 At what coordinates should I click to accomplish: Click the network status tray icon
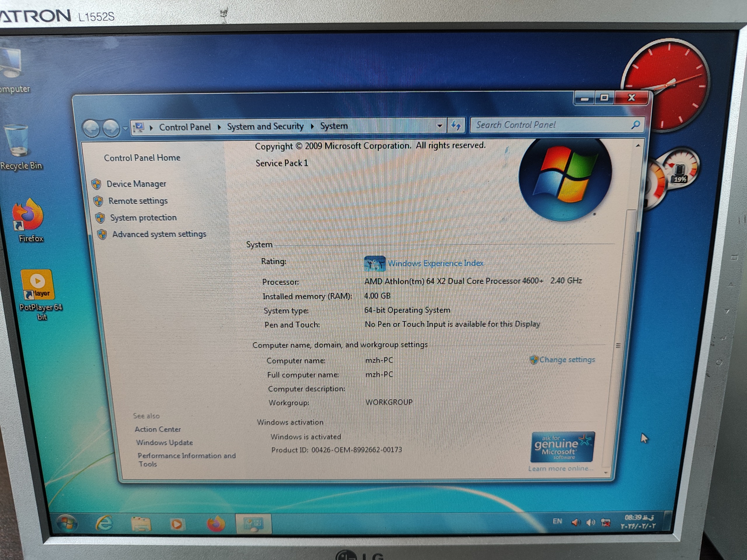(x=605, y=523)
